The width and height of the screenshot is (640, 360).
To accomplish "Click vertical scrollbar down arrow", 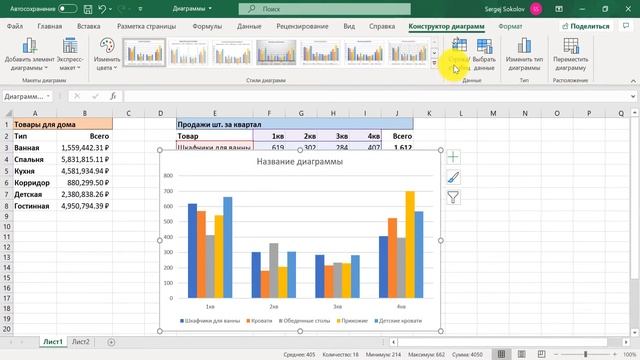I will (x=634, y=333).
